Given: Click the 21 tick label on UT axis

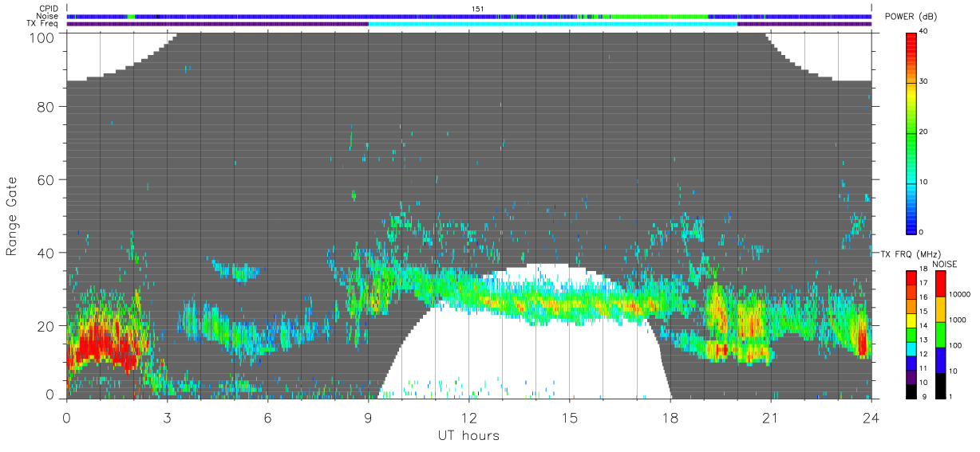Looking at the screenshot, I should pyautogui.click(x=770, y=417).
